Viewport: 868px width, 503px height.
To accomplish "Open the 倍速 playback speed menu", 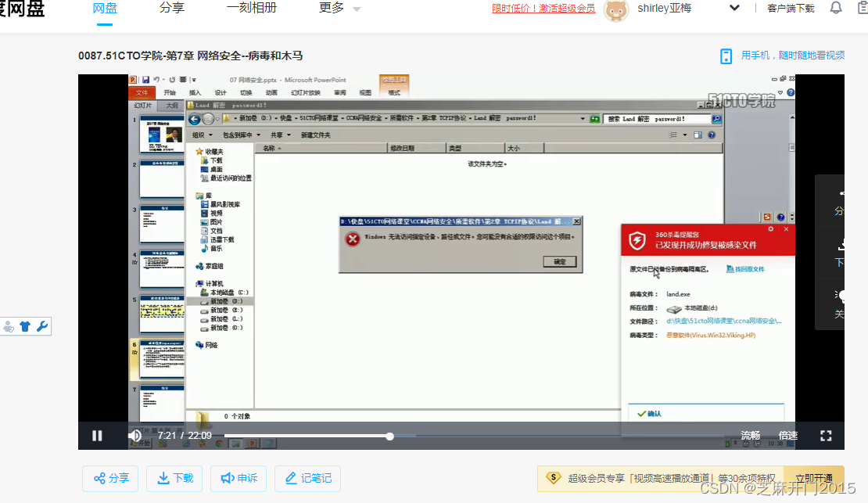I will click(787, 436).
